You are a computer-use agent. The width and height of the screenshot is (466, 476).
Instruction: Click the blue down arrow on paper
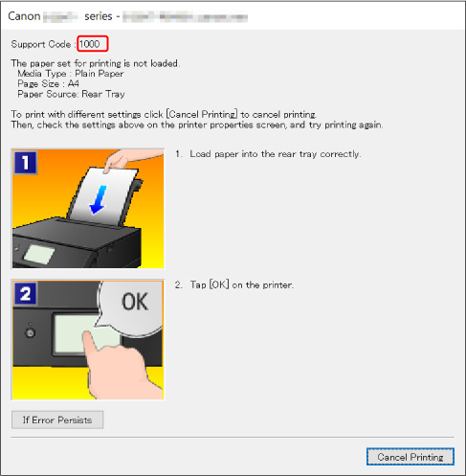[x=98, y=200]
